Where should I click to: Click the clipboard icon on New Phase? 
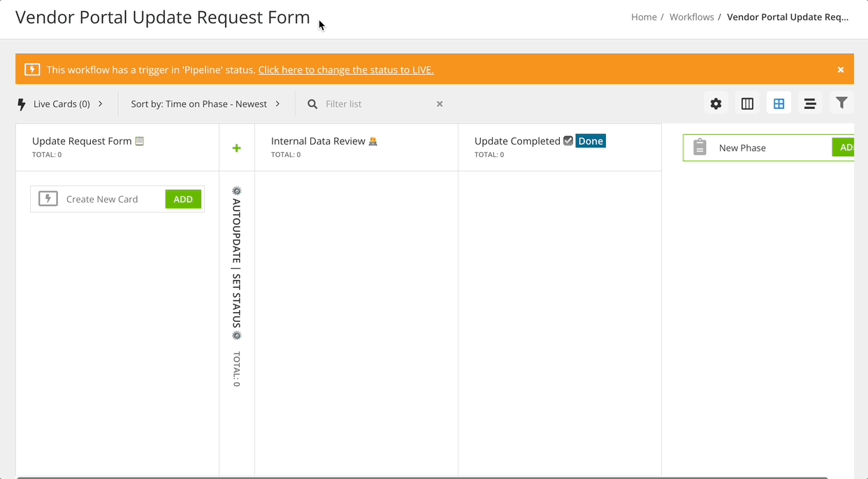(700, 147)
